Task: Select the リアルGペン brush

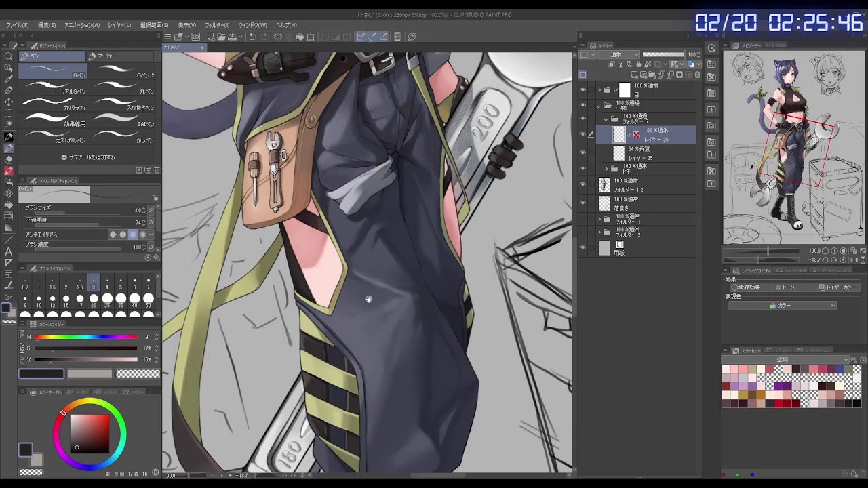Action: point(54,87)
